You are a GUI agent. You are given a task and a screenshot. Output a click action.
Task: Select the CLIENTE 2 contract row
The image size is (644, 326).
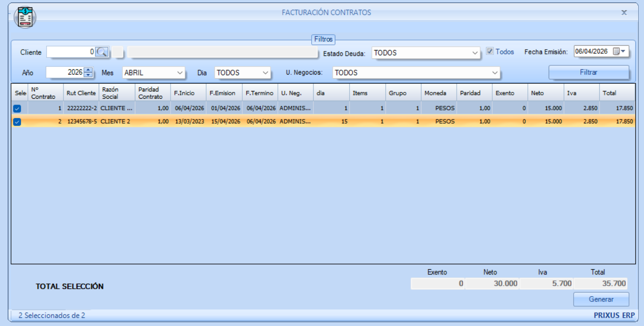pos(116,122)
